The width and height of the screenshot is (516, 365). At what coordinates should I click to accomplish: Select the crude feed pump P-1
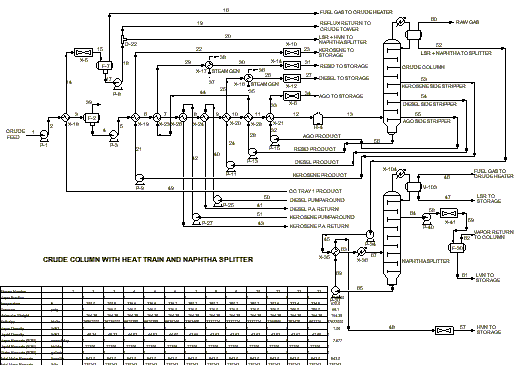[43, 136]
